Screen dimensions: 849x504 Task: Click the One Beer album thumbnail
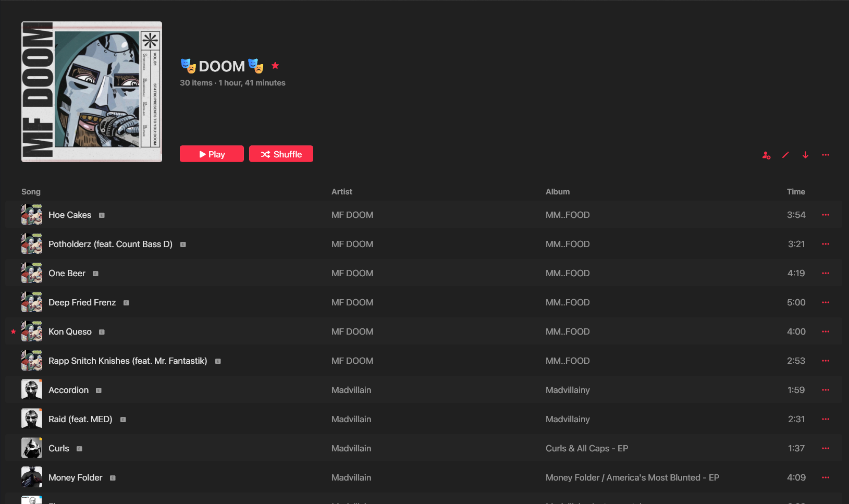click(32, 273)
